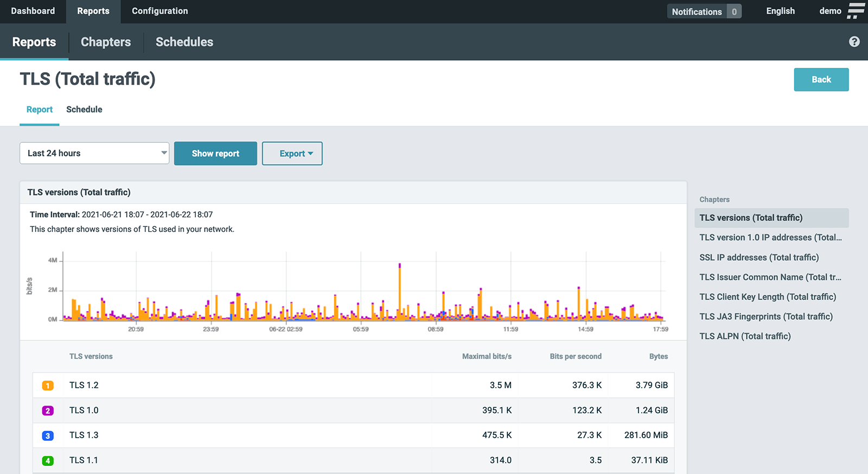Open the Last 24 hours time dropdown

pos(94,153)
